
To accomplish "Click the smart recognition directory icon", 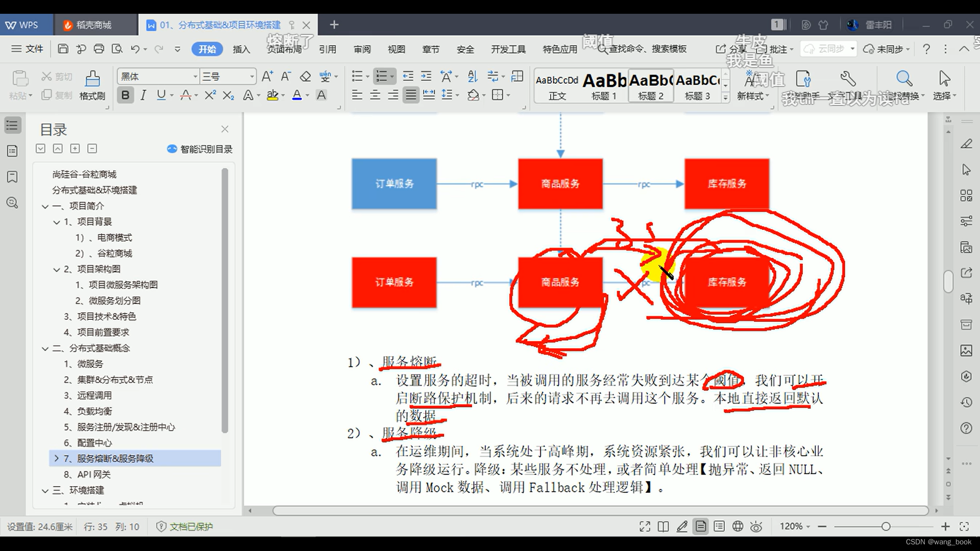I will (x=172, y=149).
